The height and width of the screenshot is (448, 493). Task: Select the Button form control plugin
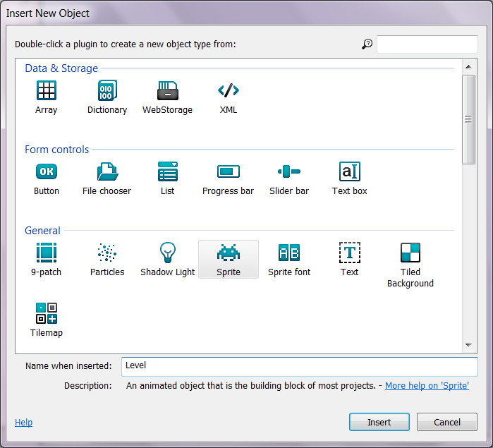pos(47,172)
